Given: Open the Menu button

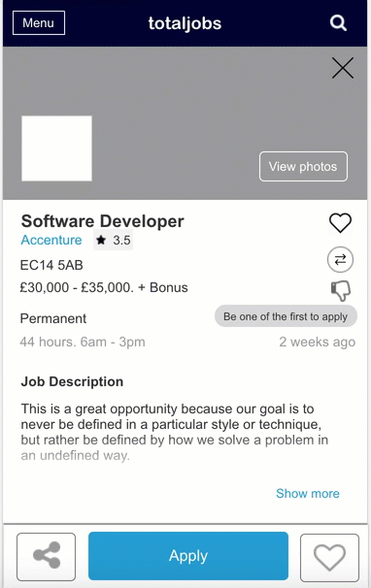Looking at the screenshot, I should tap(39, 23).
